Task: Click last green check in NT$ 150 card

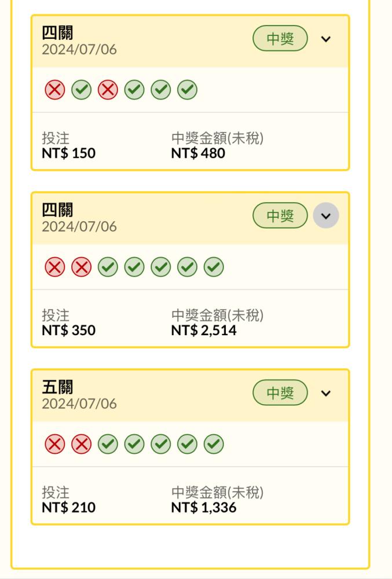Action: (x=187, y=90)
